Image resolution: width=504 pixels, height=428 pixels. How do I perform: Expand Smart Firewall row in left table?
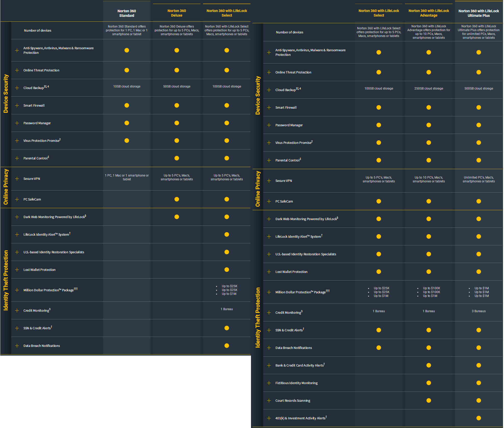click(x=17, y=105)
